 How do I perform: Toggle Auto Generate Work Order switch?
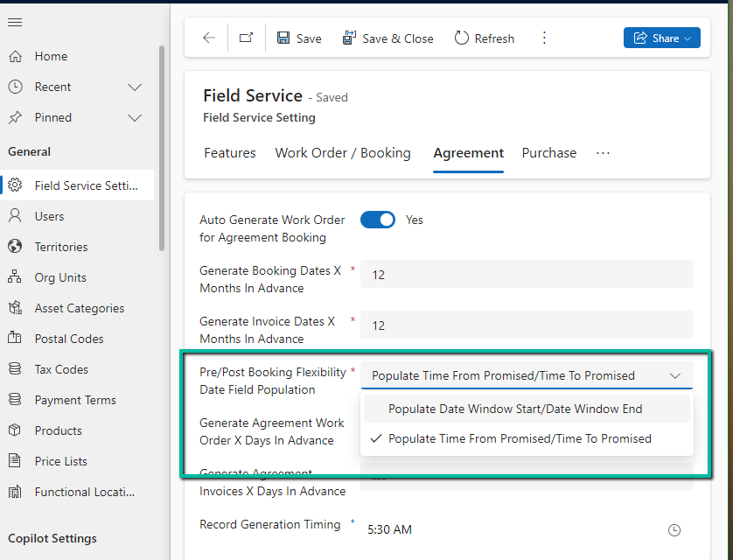(x=378, y=220)
